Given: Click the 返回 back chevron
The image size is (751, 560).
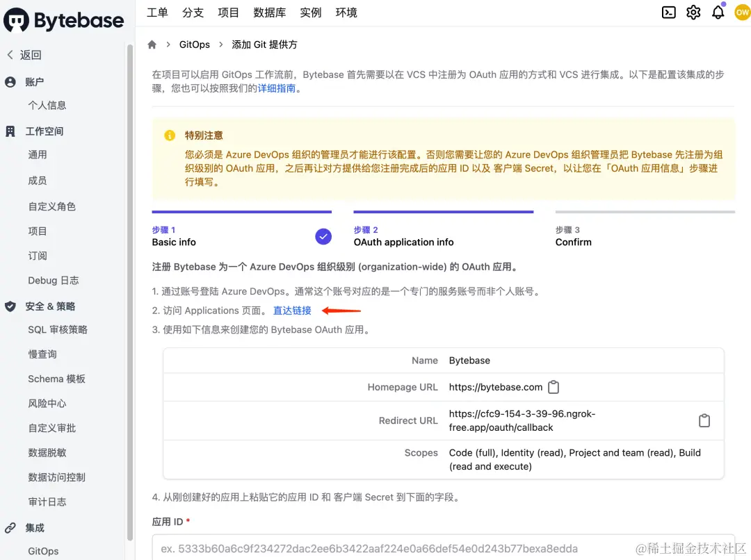Looking at the screenshot, I should pos(10,55).
